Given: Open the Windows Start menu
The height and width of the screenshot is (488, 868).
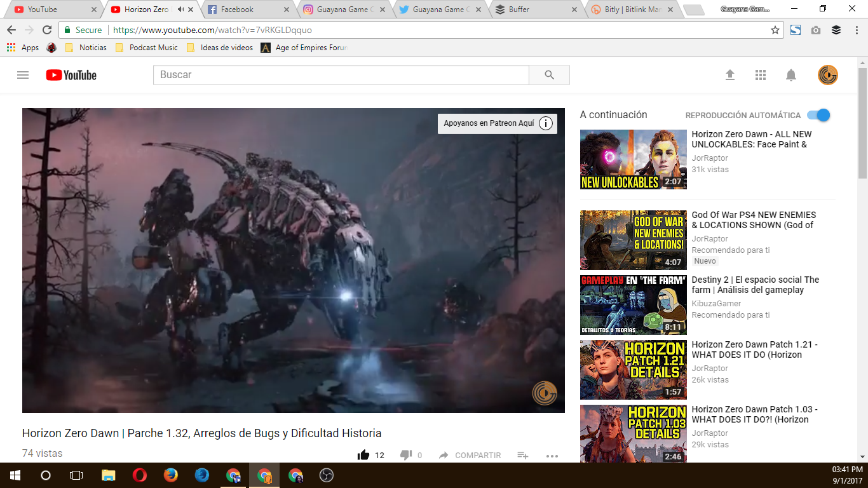Looking at the screenshot, I should (15, 475).
